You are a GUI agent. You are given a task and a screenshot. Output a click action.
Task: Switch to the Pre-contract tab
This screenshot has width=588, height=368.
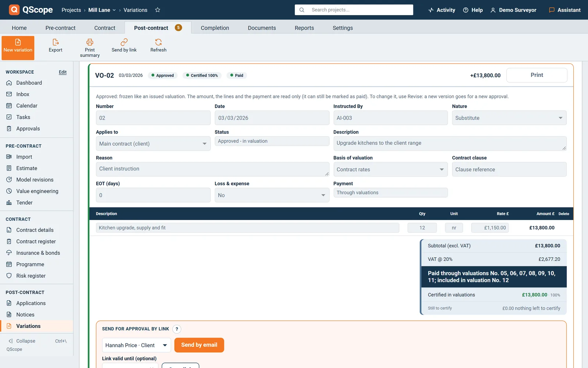[60, 28]
